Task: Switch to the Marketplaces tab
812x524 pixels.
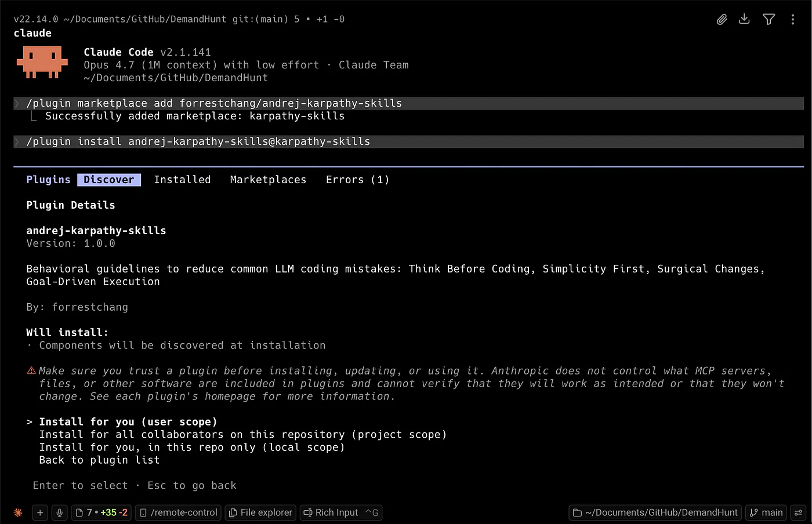Action: tap(268, 180)
